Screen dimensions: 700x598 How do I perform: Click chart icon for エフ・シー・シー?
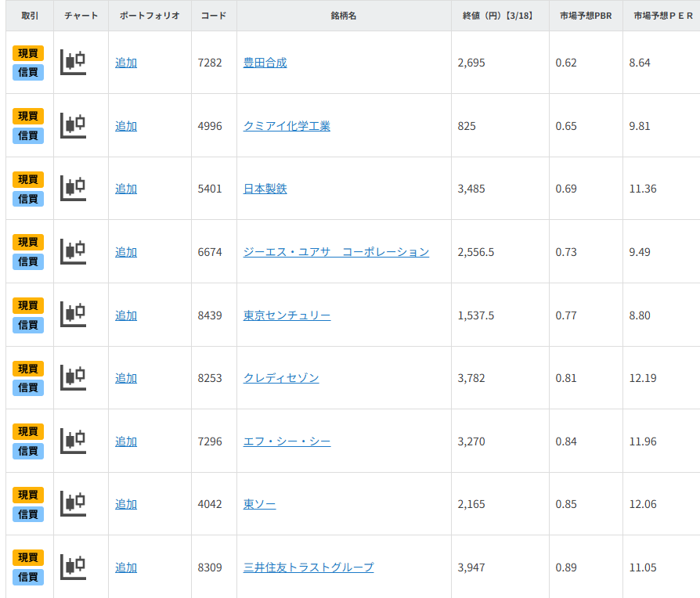tap(74, 441)
